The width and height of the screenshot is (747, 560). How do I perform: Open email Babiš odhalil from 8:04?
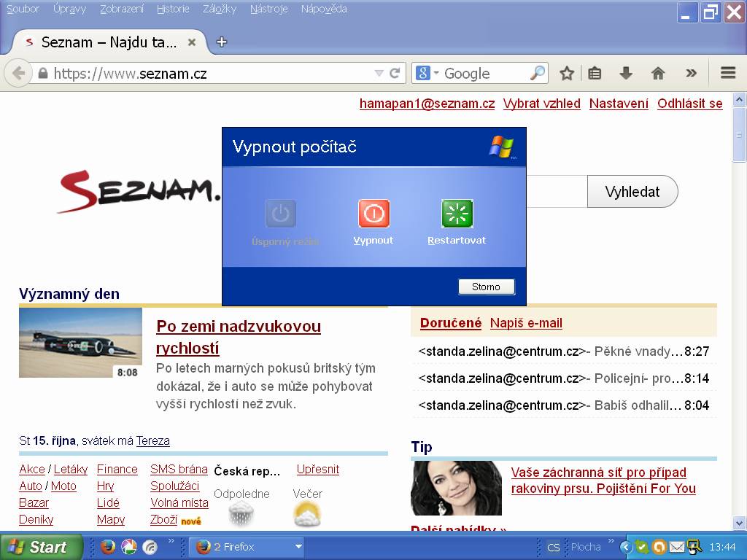564,405
